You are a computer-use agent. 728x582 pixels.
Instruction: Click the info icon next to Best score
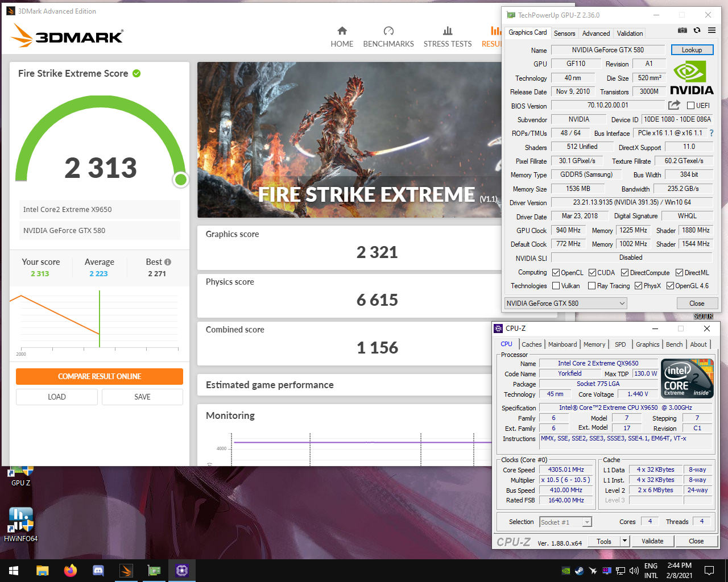(x=168, y=262)
